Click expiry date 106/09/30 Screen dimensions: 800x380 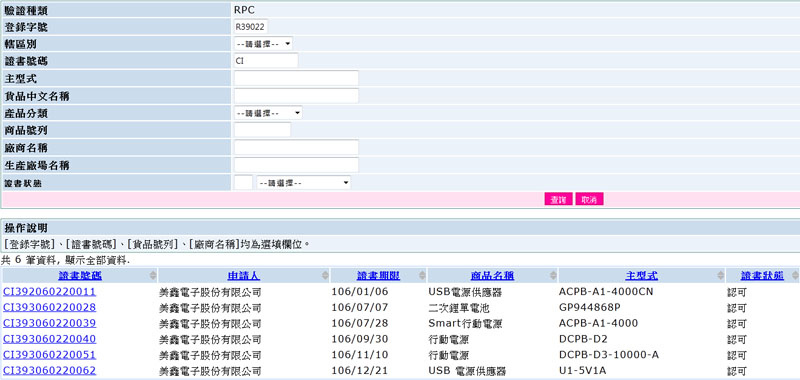coord(360,339)
